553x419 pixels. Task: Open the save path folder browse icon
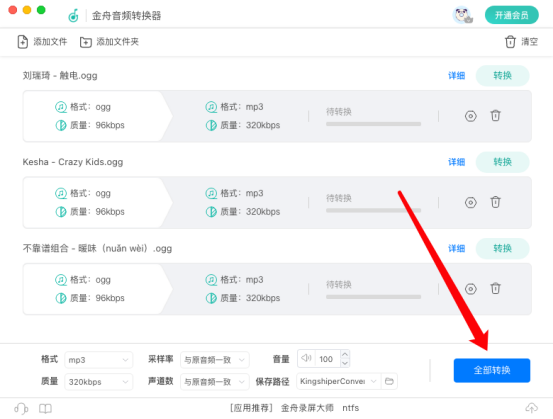tap(389, 381)
